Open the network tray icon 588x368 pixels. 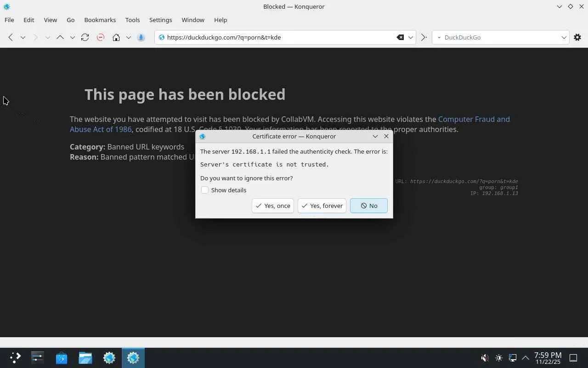pyautogui.click(x=513, y=358)
